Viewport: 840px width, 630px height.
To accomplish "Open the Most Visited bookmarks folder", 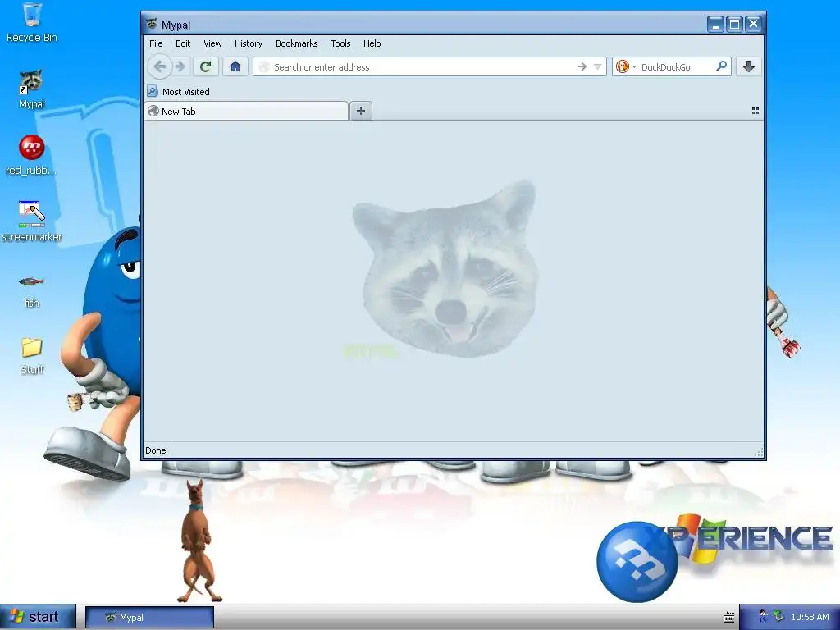I will [178, 92].
